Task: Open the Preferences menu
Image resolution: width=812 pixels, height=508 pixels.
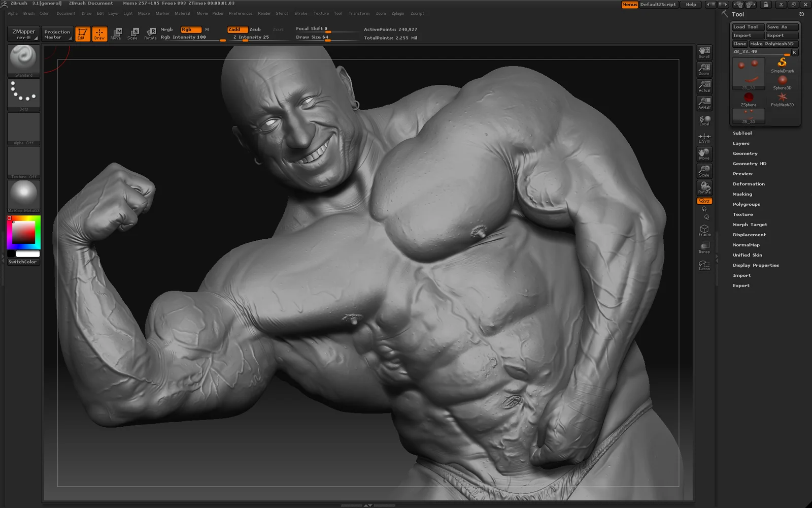Action: (240, 14)
